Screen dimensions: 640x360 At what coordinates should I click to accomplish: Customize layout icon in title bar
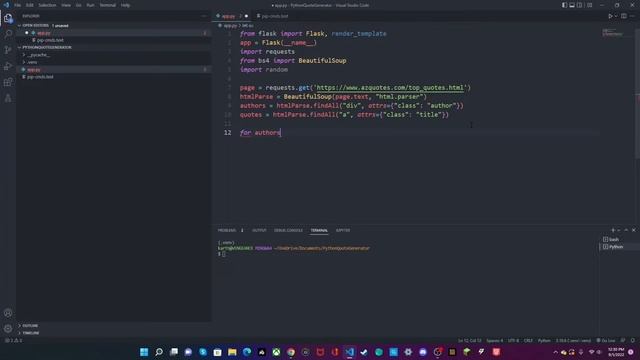click(x=589, y=5)
